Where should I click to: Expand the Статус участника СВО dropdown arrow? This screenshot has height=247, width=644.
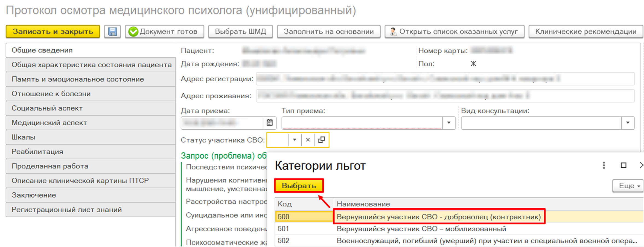click(295, 140)
